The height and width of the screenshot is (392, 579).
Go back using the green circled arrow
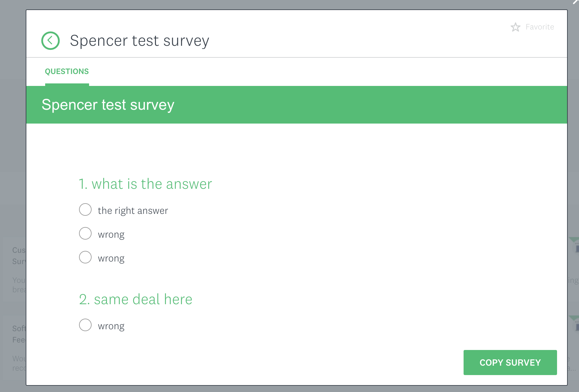pos(50,41)
